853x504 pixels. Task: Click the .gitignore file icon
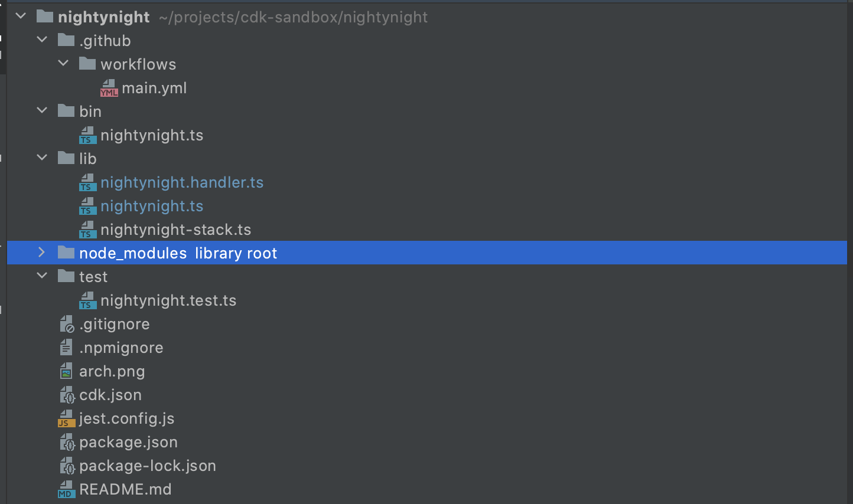click(x=67, y=324)
